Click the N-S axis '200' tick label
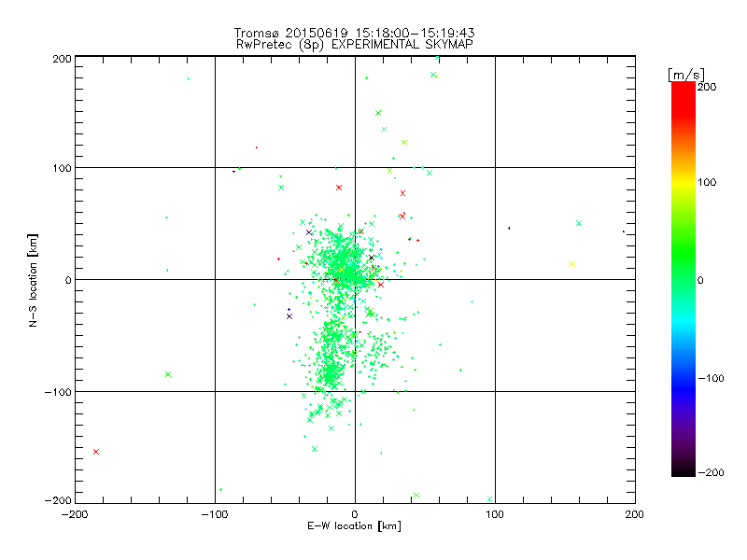This screenshot has height=560, width=747. click(x=62, y=59)
